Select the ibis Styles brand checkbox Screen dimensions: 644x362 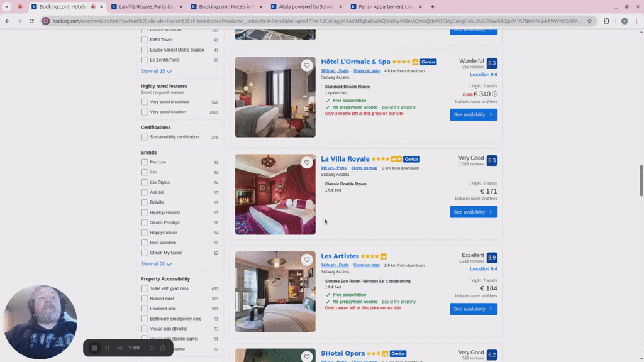point(144,182)
